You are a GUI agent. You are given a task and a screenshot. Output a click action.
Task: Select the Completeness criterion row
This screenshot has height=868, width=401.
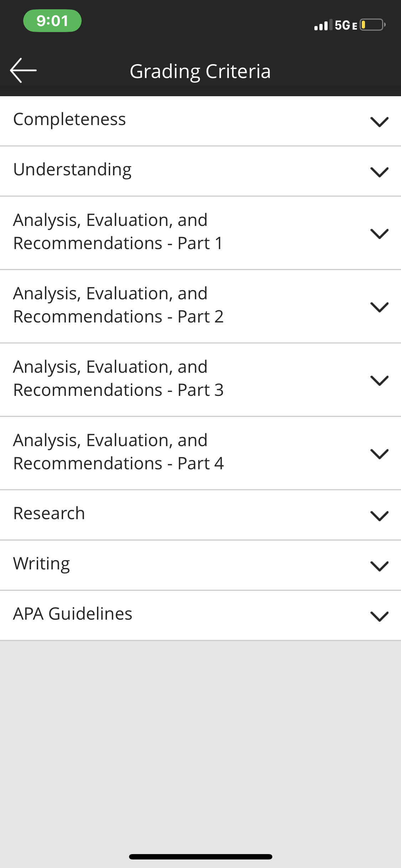click(200, 121)
